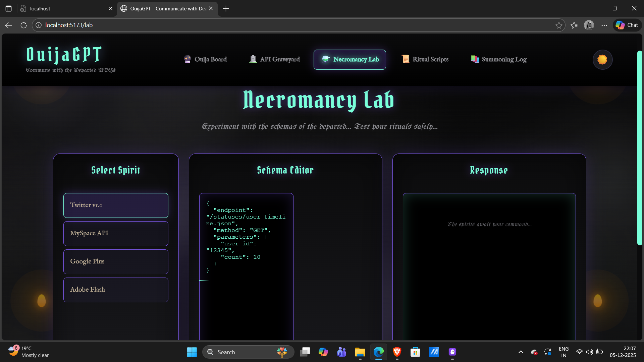
Task: Choose the MySpace API spirit
Action: pyautogui.click(x=116, y=233)
